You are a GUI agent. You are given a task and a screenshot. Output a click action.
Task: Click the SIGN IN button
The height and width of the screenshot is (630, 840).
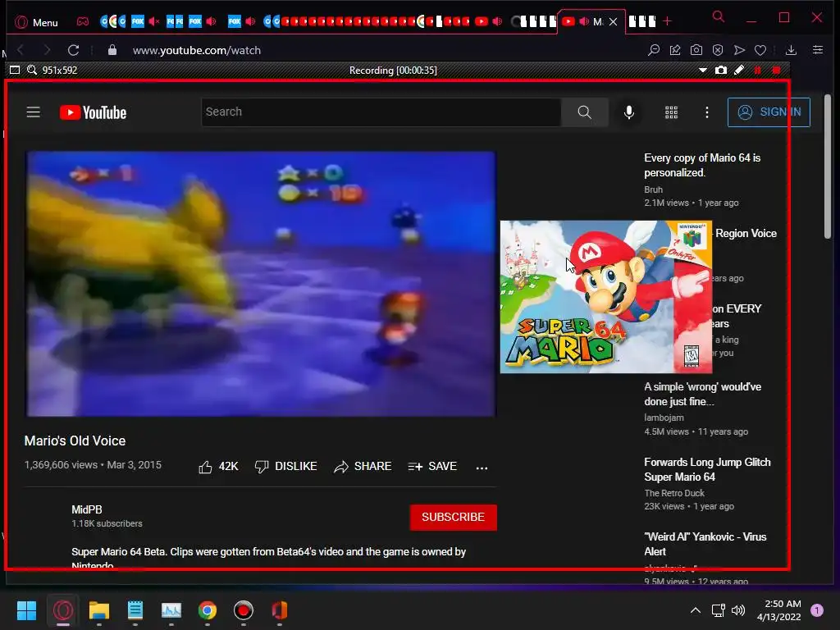[x=769, y=112]
